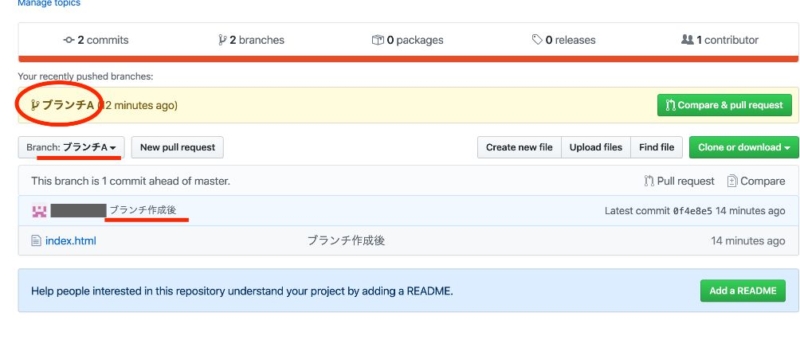Open commit hash 0f4e8e5
Screen dimensions: 800x363
[692, 211]
